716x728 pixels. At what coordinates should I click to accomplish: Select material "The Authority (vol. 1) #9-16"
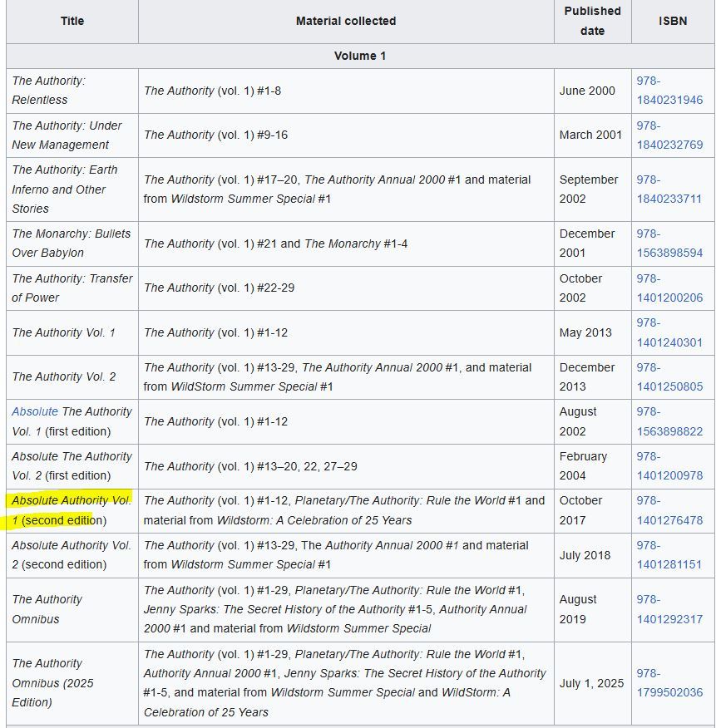click(x=215, y=135)
